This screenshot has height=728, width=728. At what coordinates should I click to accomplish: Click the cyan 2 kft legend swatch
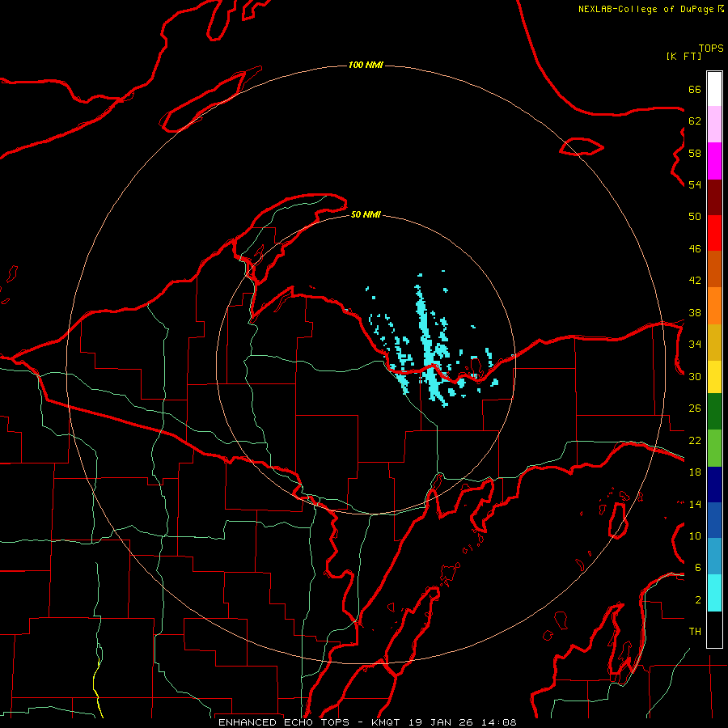(x=714, y=593)
